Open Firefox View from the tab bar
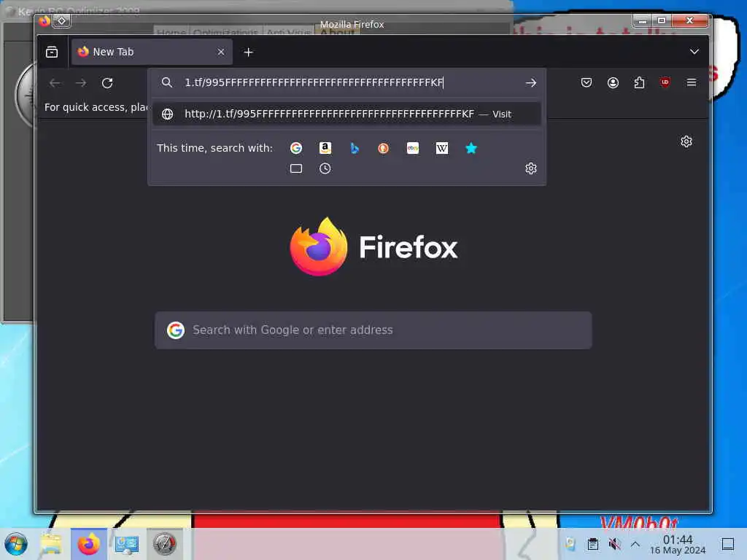 [52, 52]
